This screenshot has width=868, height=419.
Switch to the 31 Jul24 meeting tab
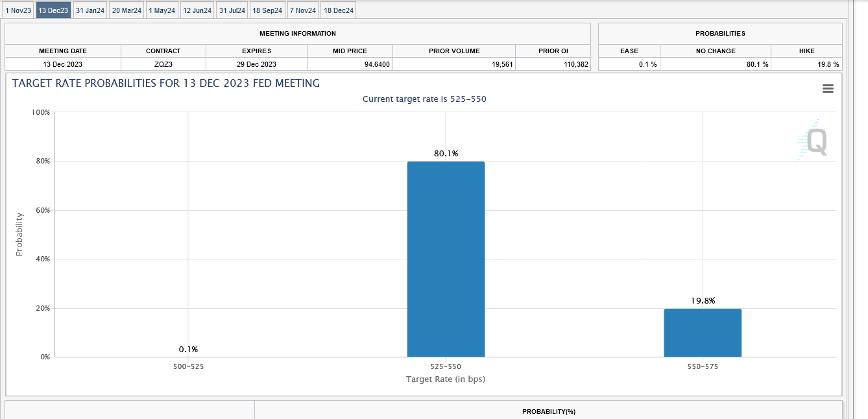(x=232, y=10)
